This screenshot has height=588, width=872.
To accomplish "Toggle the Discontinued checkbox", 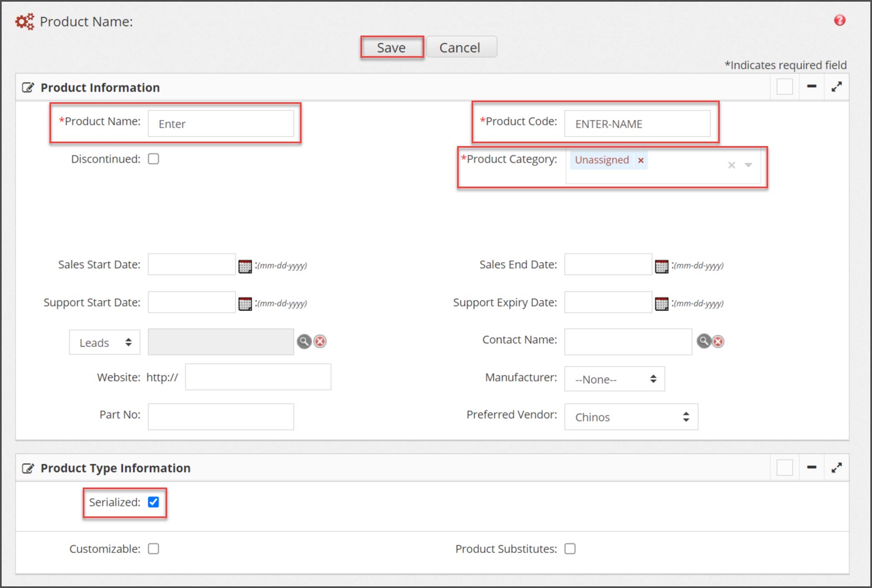I will tap(153, 159).
